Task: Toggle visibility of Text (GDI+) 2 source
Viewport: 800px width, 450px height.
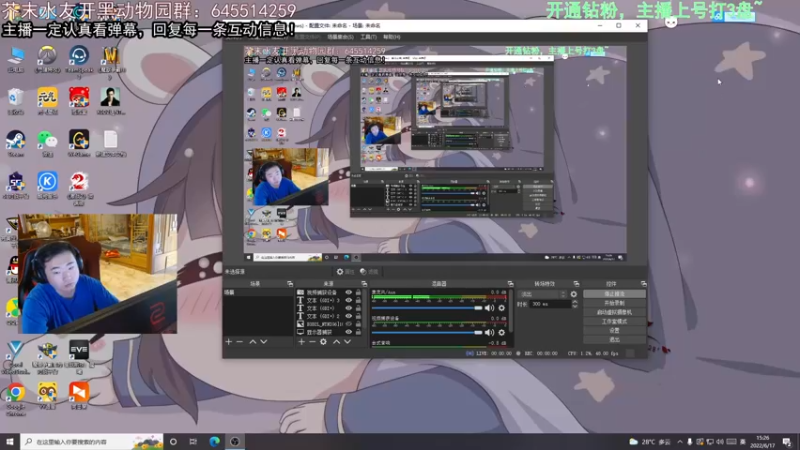Action: pyautogui.click(x=348, y=316)
